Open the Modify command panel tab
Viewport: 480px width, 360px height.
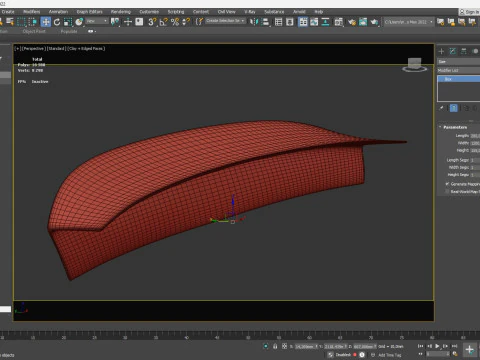tap(453, 51)
